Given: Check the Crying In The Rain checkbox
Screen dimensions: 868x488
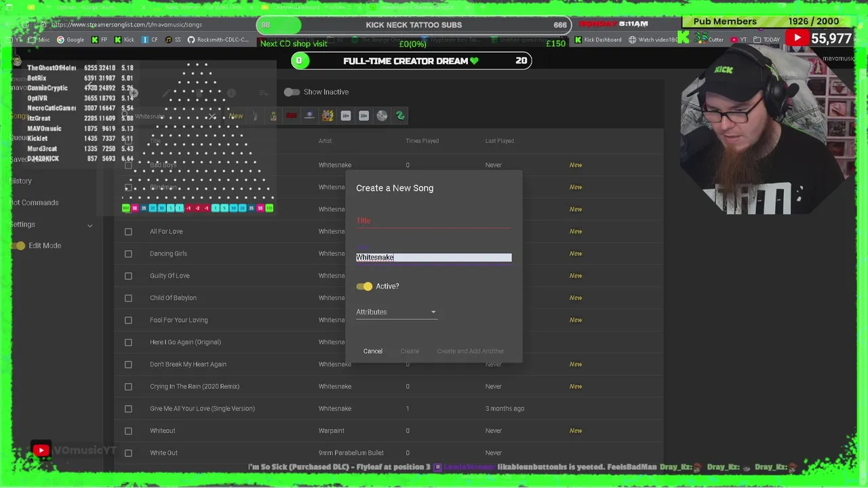Looking at the screenshot, I should pos(128,386).
